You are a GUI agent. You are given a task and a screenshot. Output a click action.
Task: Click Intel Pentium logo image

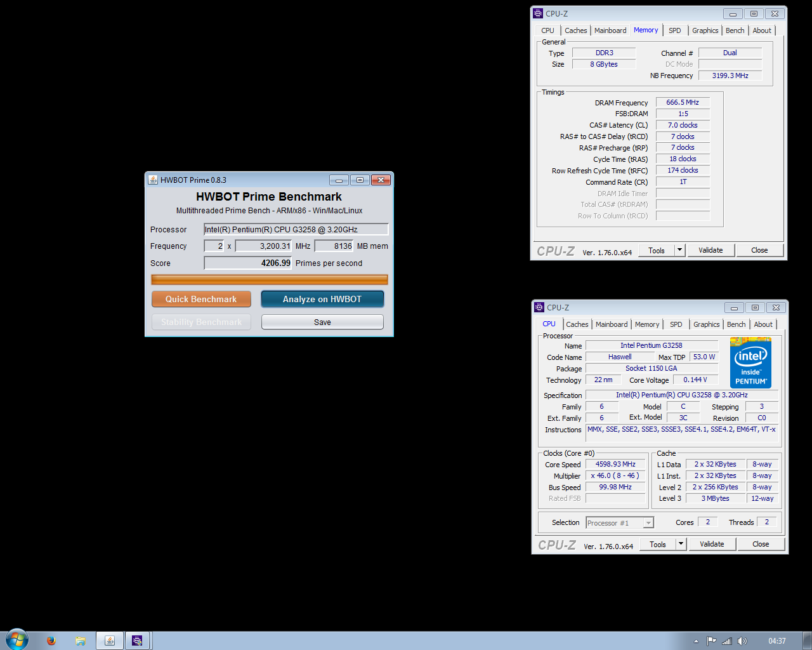pos(750,363)
